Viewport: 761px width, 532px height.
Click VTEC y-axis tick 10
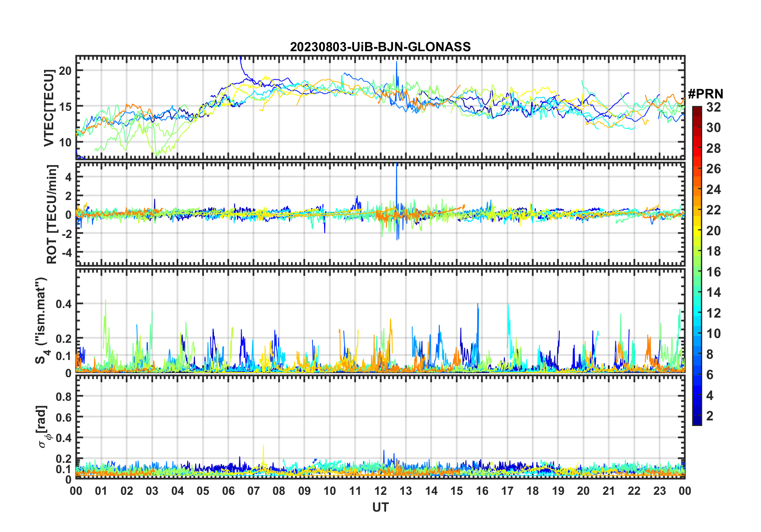pos(65,142)
